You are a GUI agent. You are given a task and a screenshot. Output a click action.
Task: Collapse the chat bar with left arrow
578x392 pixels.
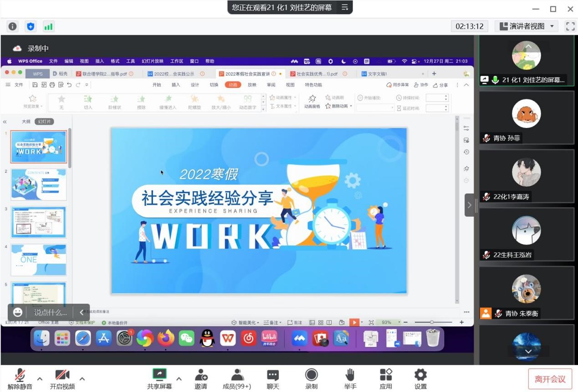click(x=82, y=312)
